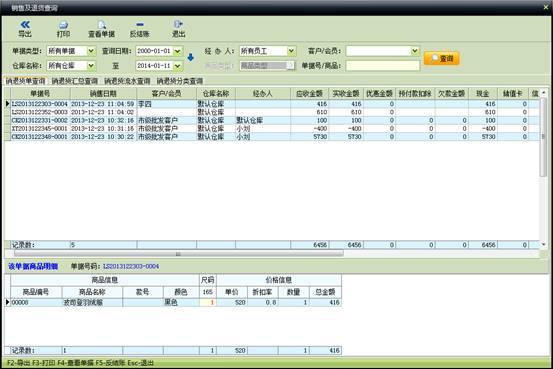Click the 导出 export toolbar icon
Viewport: 553px width, 369px height.
[25, 29]
